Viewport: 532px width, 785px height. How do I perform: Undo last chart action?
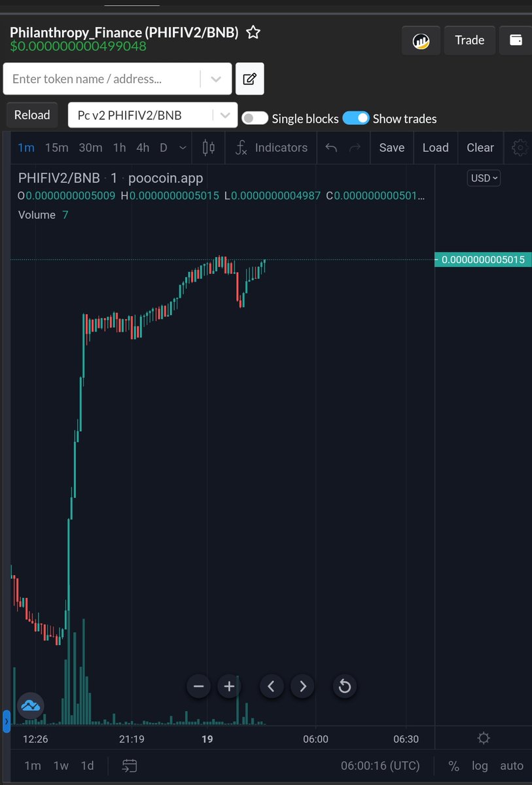(331, 148)
